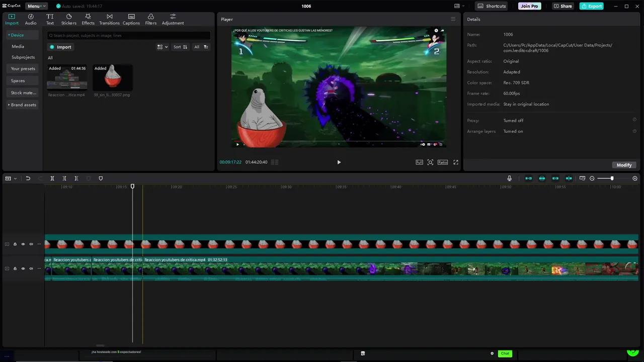
Task: Click the Arrange layers info icon
Action: (x=634, y=131)
